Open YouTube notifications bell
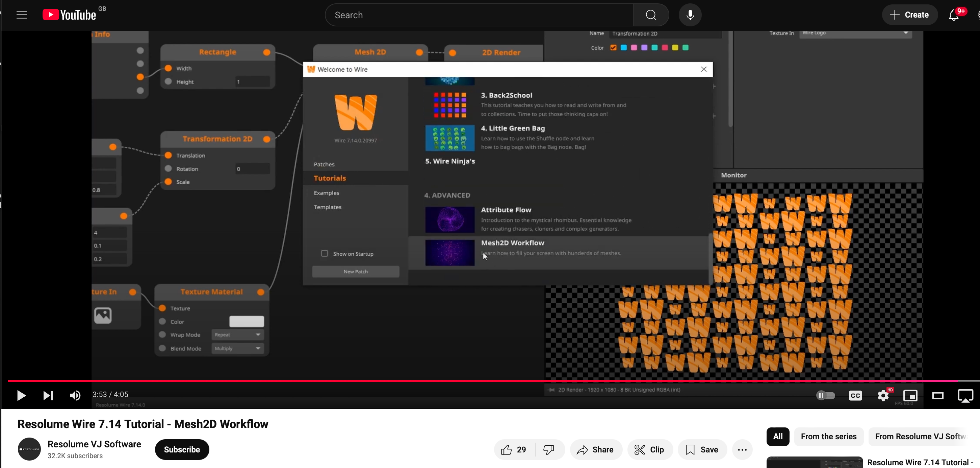This screenshot has width=980, height=468. [x=954, y=15]
